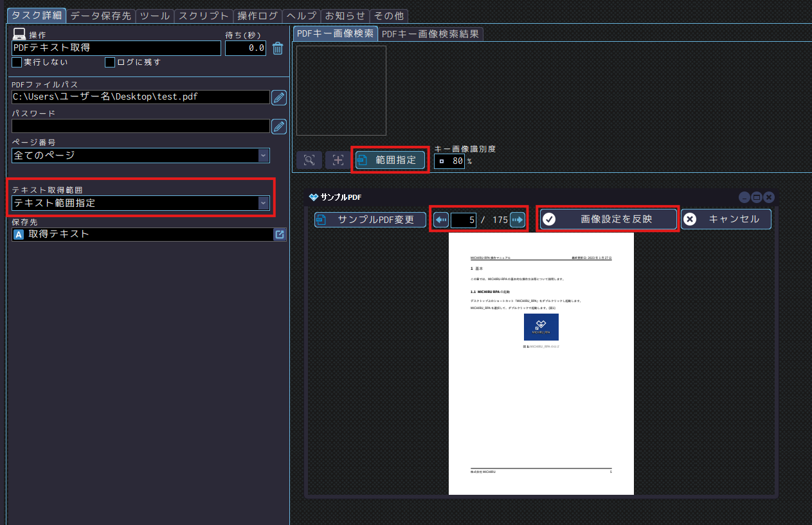Click the crosshair capture icon under key image
The image size is (812, 525).
click(x=338, y=160)
